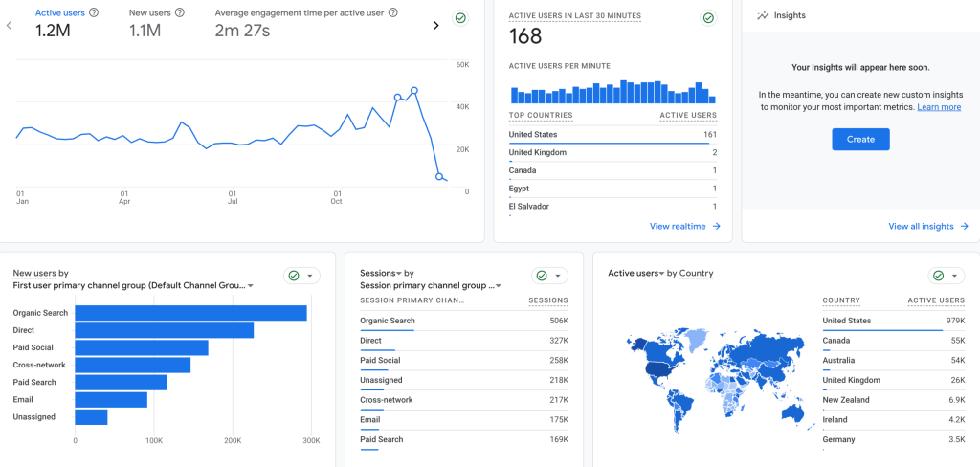Click TOP COUNTRIES header in realtime card
Image resolution: width=980 pixels, height=467 pixels.
tap(541, 116)
